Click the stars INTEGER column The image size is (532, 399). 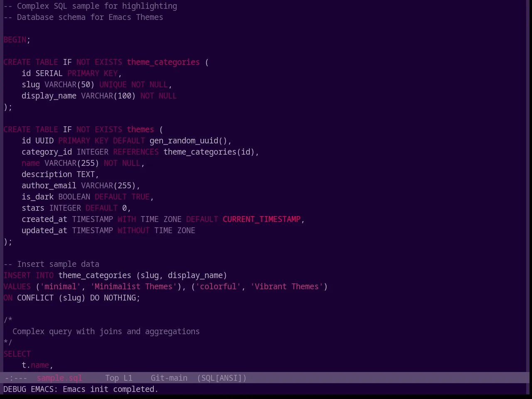click(52, 208)
